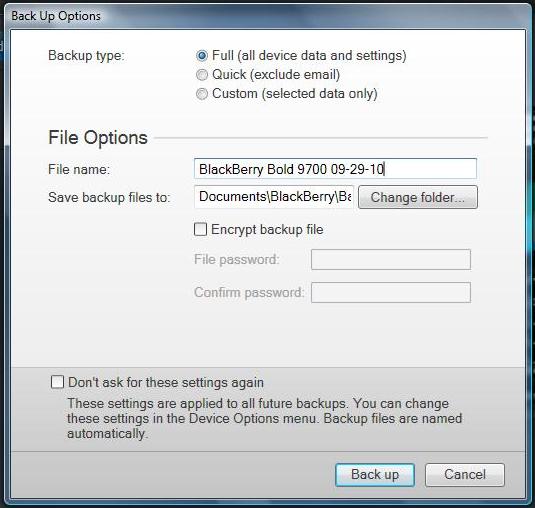Click the greyed File password: label
The height and width of the screenshot is (508, 535).
point(237,260)
